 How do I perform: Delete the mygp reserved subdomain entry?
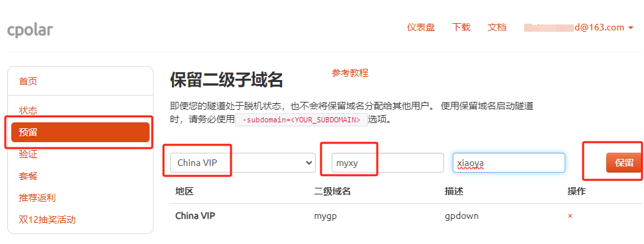(570, 216)
